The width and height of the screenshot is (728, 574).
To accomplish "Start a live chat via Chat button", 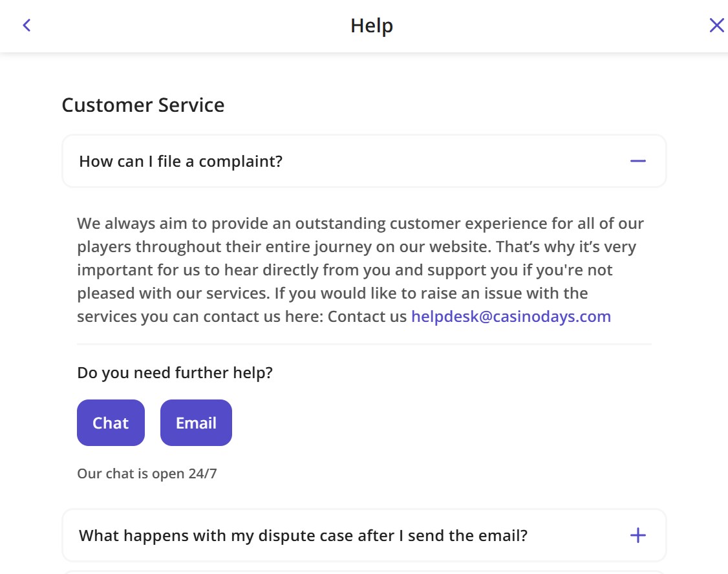I will coord(111,423).
